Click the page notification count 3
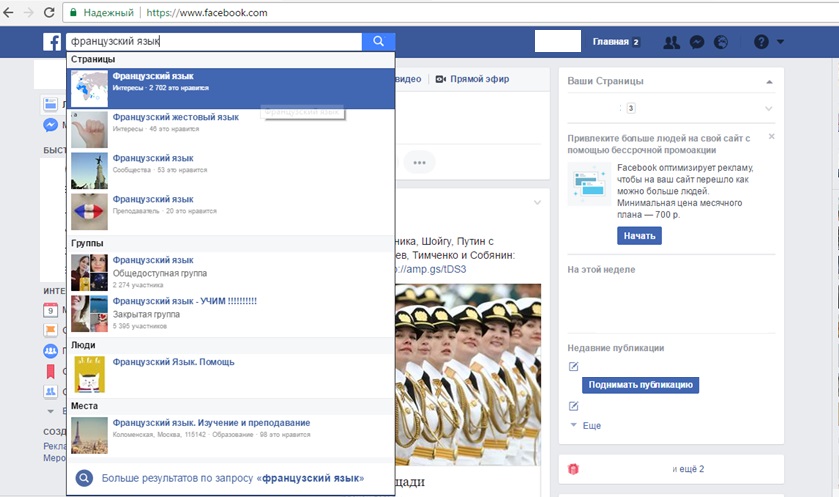Image resolution: width=839 pixels, height=497 pixels. coord(631,108)
